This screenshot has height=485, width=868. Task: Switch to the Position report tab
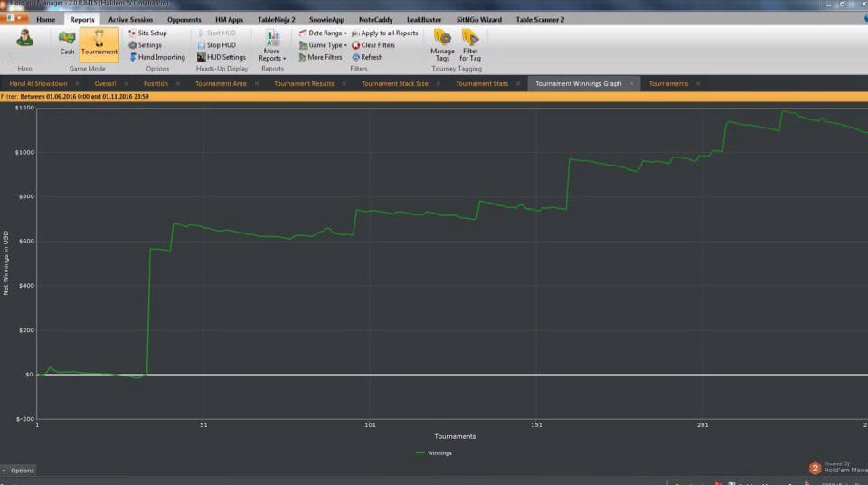coord(156,83)
